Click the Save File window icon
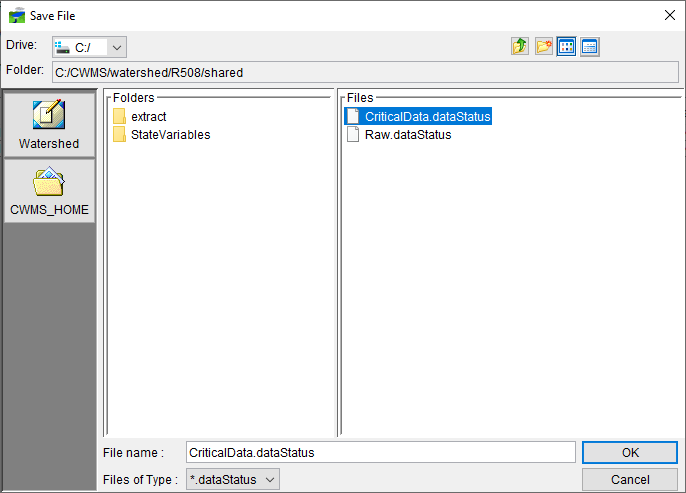 (17, 15)
